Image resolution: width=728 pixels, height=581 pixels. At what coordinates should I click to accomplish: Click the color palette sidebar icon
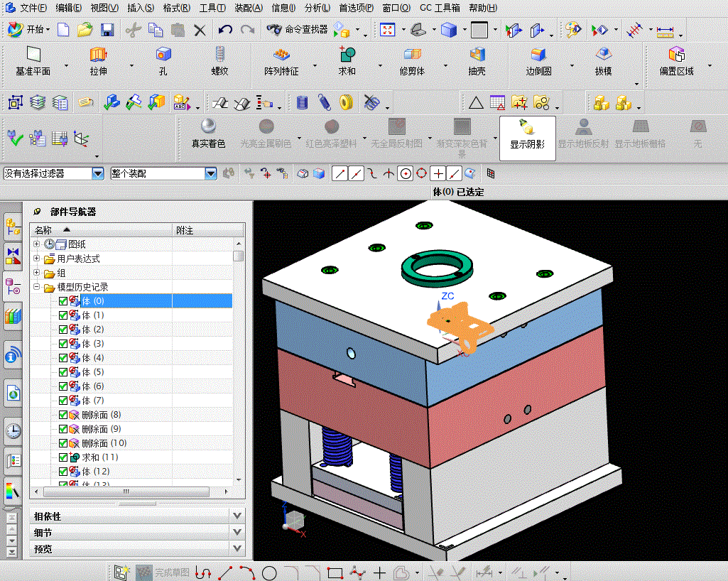(x=13, y=491)
